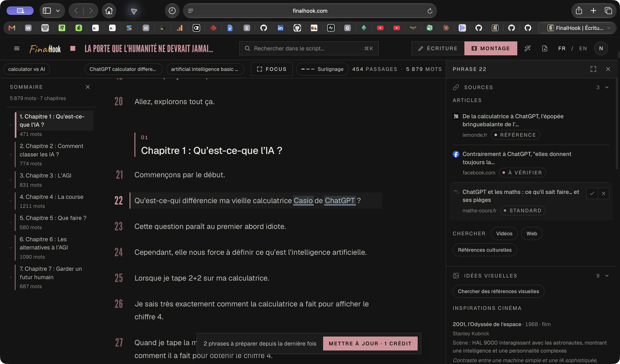Collapse the Idées visuelles section chevron

[x=607, y=275]
